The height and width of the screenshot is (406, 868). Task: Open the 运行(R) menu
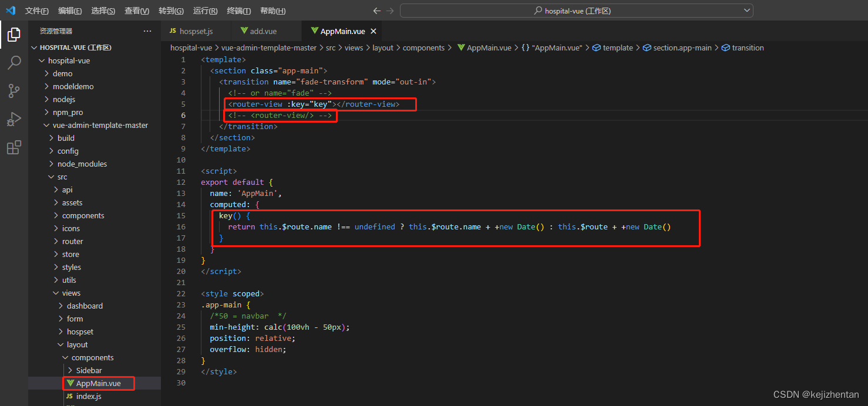pos(205,11)
